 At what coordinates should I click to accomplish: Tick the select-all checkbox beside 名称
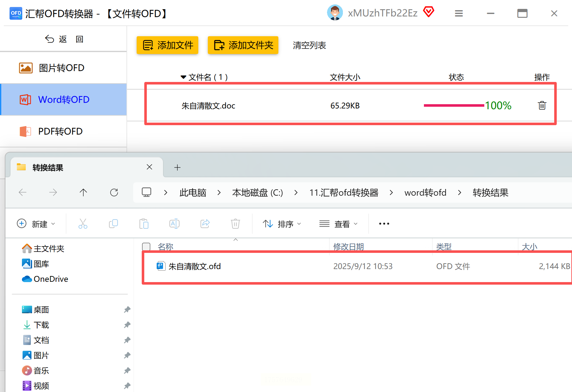pyautogui.click(x=146, y=247)
